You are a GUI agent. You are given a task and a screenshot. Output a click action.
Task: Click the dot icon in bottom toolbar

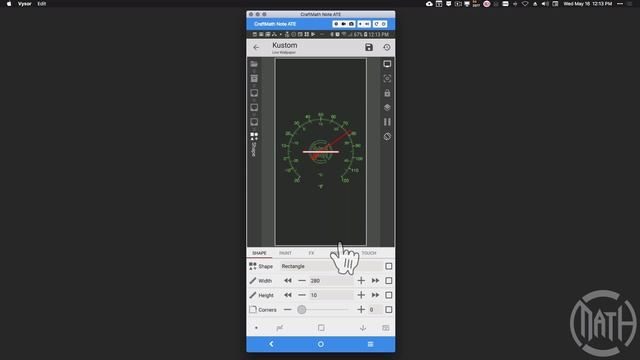(256, 328)
